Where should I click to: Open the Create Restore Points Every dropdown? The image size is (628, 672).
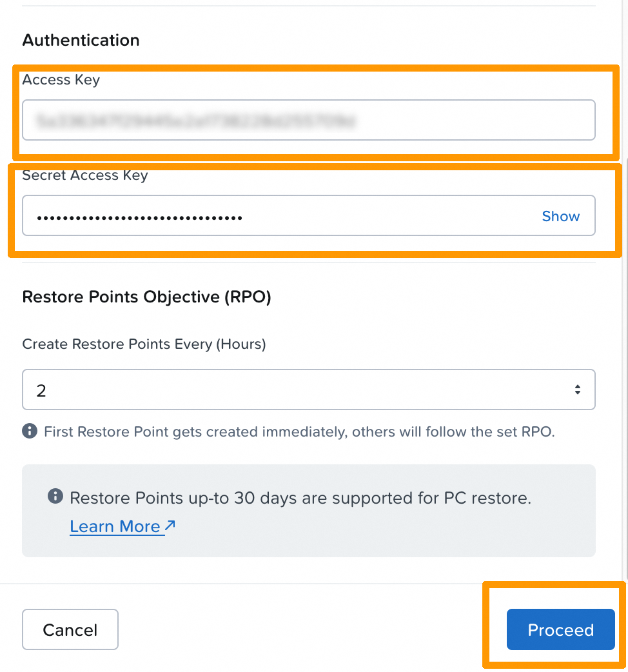coord(308,390)
